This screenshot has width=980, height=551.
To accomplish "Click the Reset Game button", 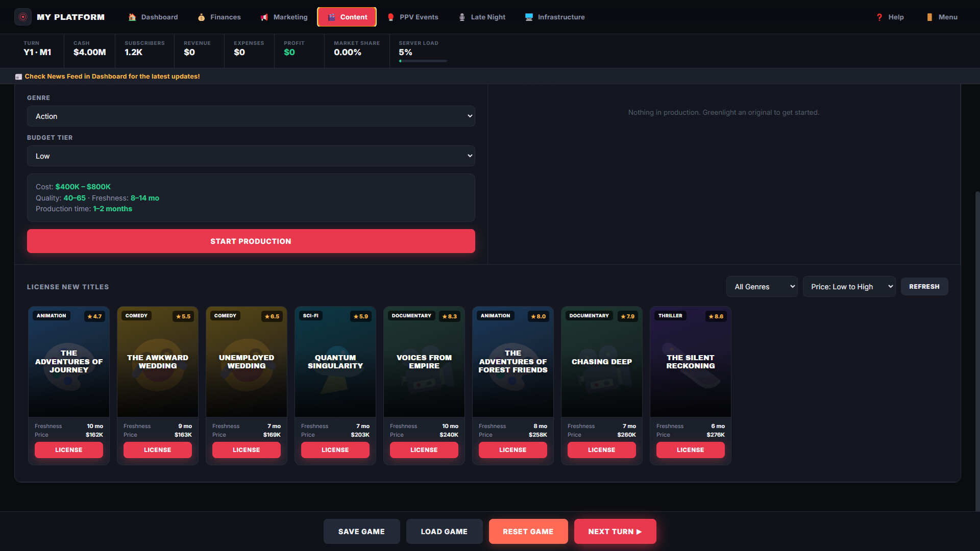I will coord(528,532).
